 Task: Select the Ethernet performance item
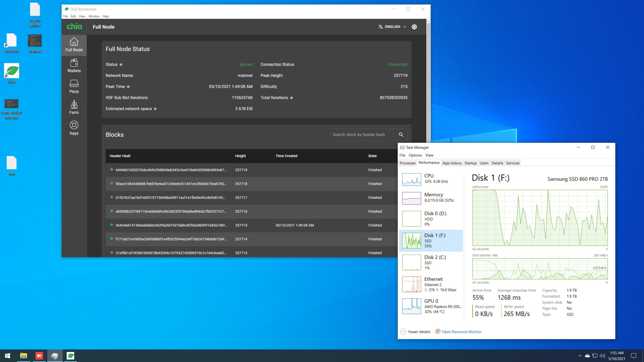pyautogui.click(x=431, y=284)
